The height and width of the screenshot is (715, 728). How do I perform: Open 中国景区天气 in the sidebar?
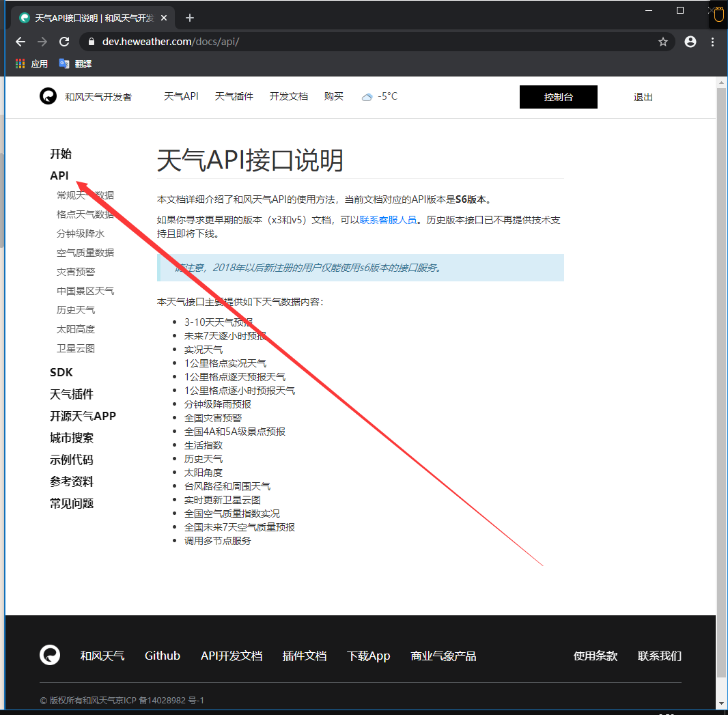85,291
